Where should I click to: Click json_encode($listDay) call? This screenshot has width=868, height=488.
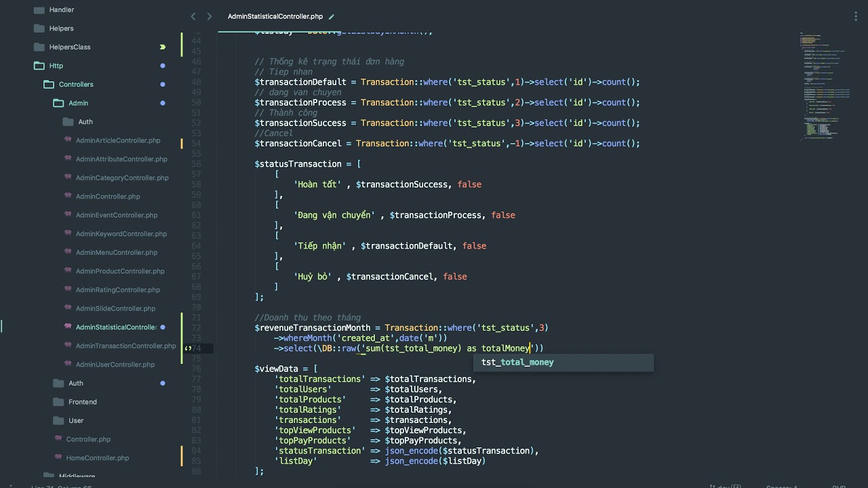(435, 461)
